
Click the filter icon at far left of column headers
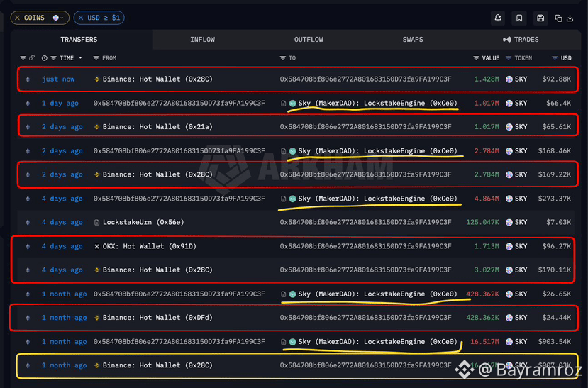tap(23, 58)
